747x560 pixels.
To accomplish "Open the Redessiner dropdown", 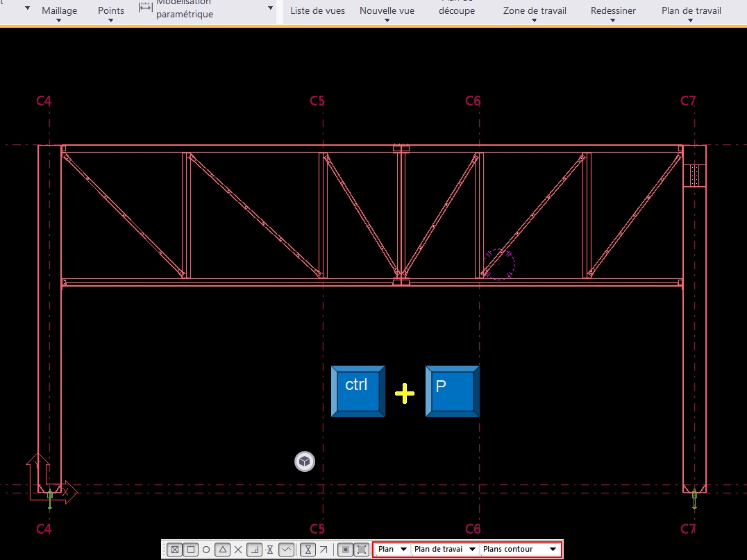I will point(613,13).
